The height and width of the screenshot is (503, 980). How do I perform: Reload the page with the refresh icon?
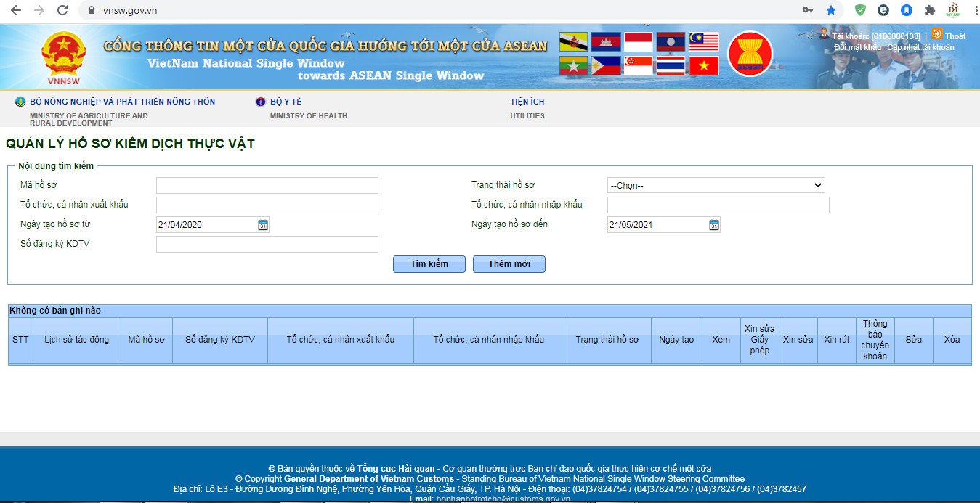coord(62,10)
